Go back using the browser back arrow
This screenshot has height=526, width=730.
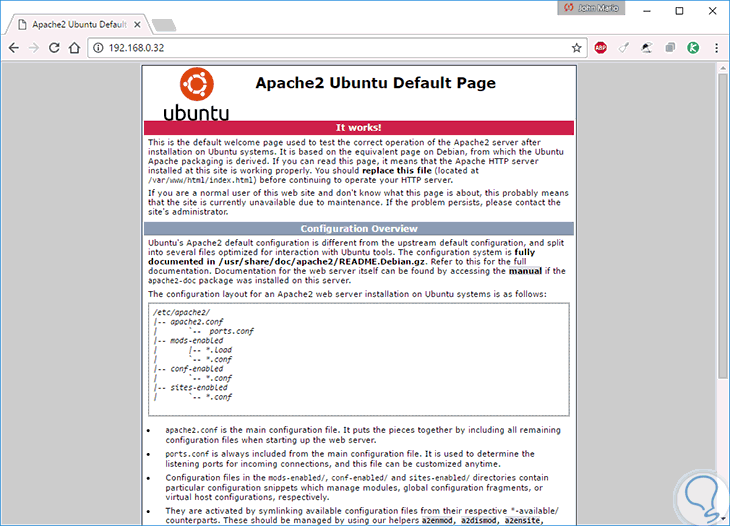[x=14, y=48]
